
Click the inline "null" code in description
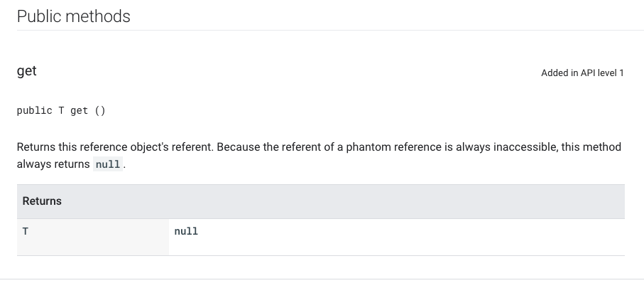109,164
